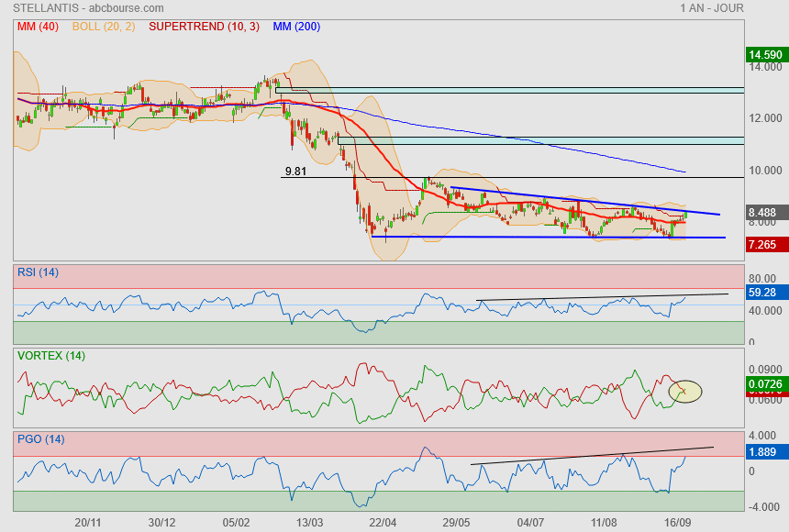
Task: Click the 20/11 date on the time axis
Action: (x=88, y=522)
